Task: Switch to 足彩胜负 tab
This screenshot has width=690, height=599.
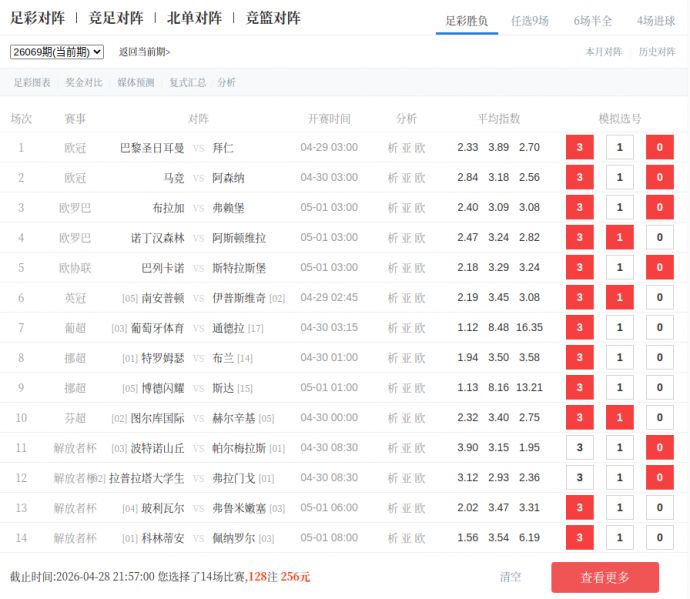Action: (466, 21)
